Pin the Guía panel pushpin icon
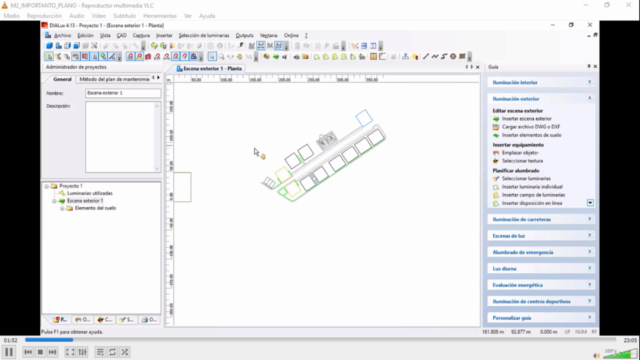Viewport: 640px width, 360px height. pos(589,67)
